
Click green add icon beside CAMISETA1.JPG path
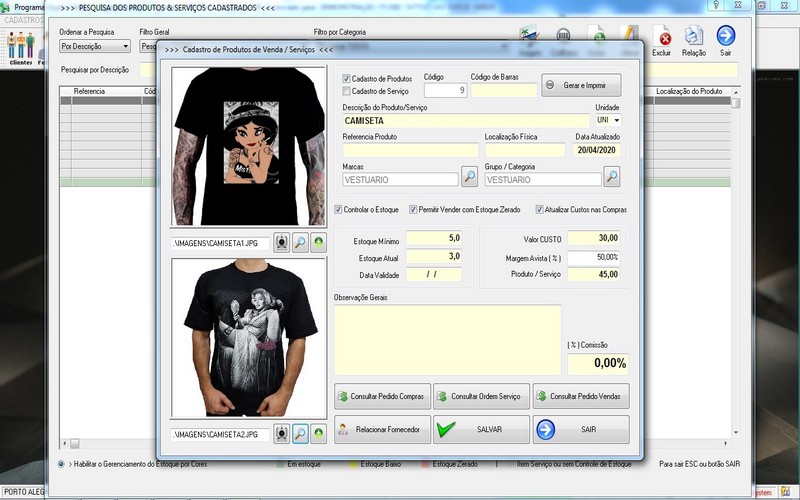click(318, 242)
